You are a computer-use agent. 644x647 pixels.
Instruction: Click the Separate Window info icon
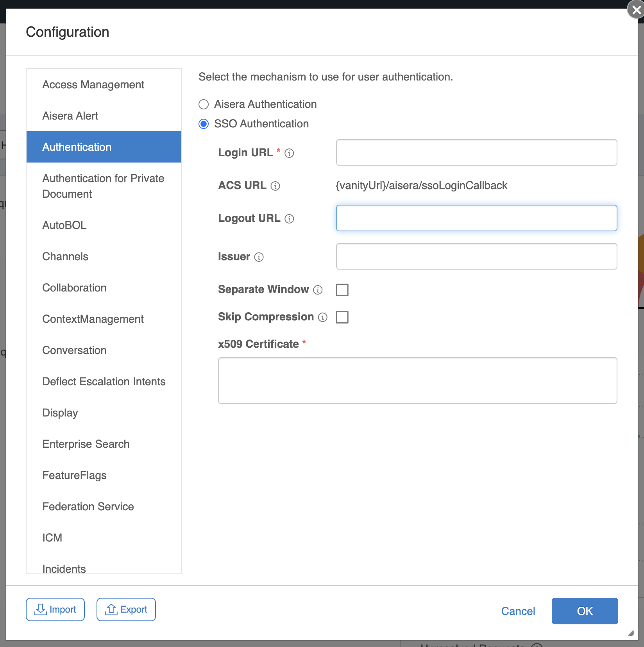tap(318, 290)
